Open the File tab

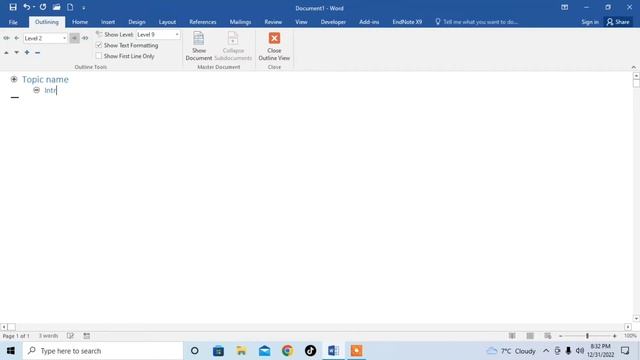13,22
